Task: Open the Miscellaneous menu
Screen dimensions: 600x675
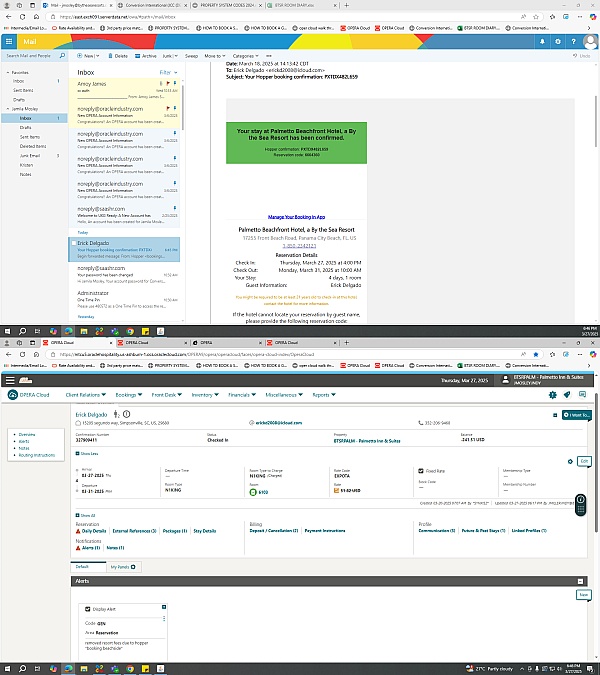Action: coord(284,395)
